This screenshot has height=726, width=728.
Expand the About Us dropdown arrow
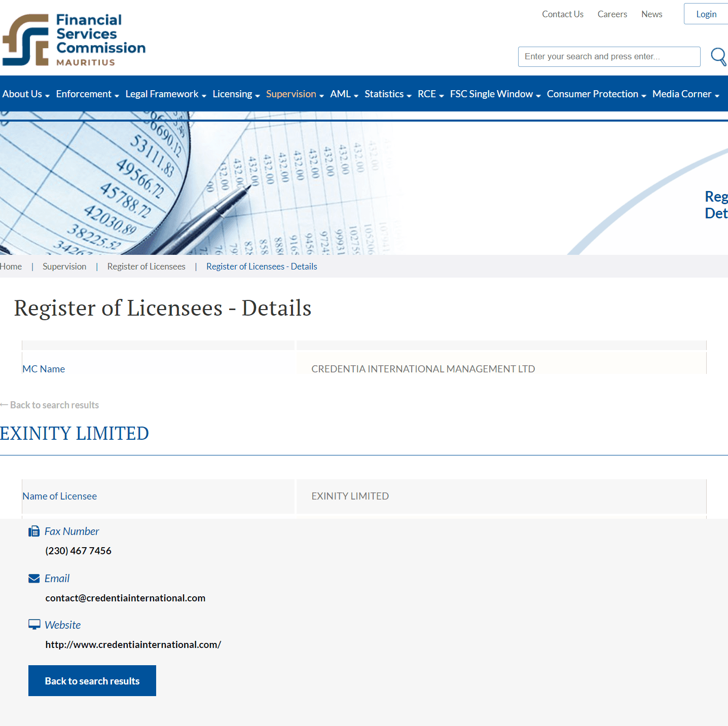(x=47, y=96)
